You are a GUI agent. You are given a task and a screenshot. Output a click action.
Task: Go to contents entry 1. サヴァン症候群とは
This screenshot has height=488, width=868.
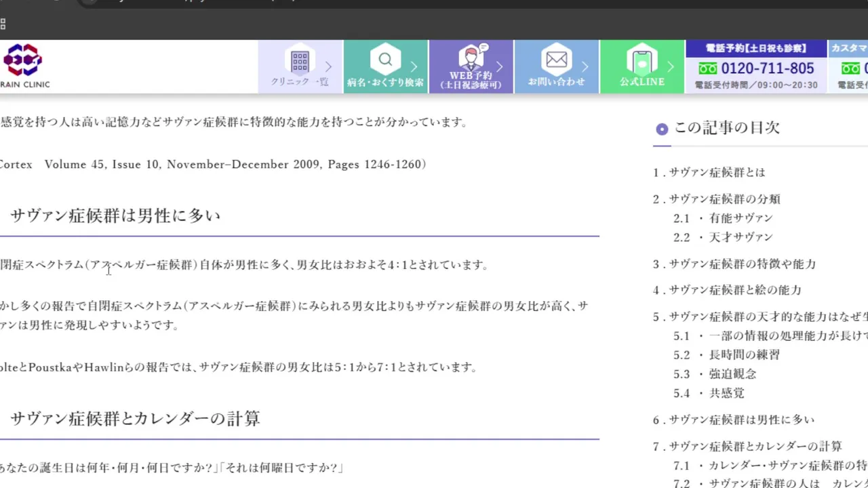709,172
